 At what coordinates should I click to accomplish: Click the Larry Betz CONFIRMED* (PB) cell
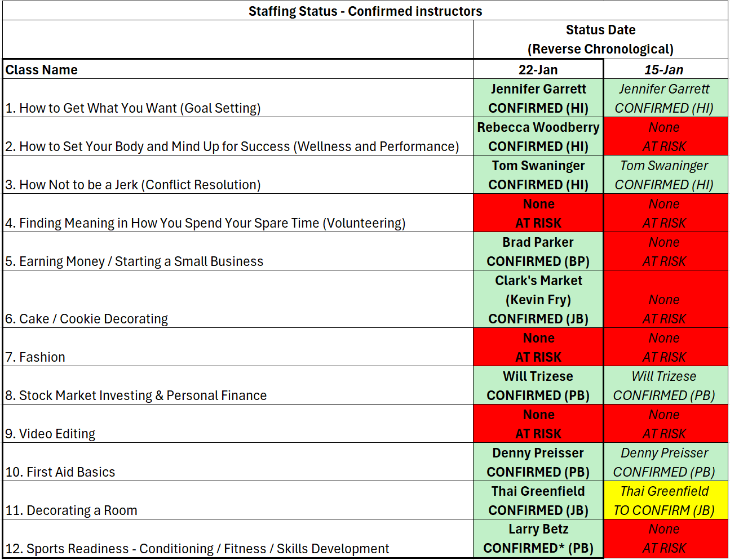click(538, 539)
